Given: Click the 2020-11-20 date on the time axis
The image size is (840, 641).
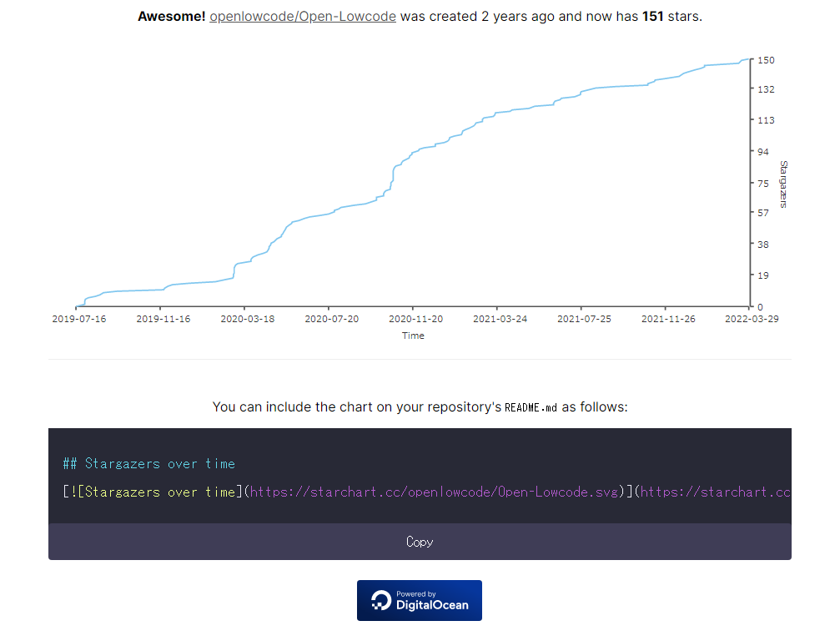Looking at the screenshot, I should [415, 319].
